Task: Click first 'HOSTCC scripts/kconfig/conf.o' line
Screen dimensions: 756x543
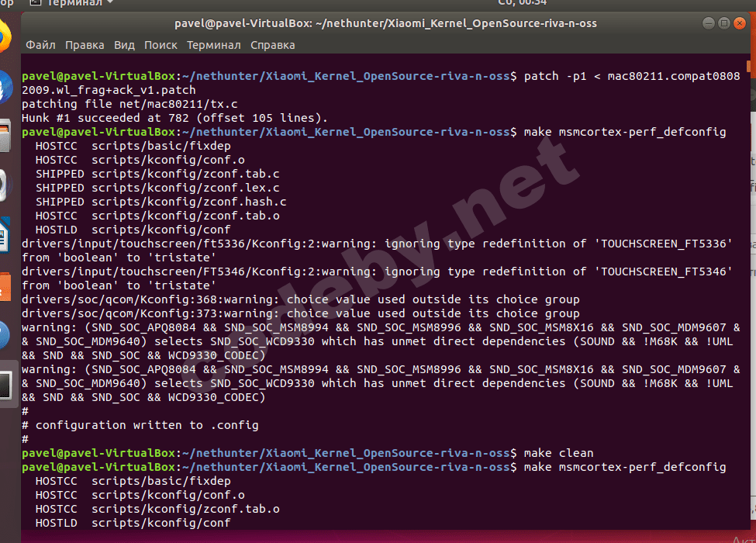Action: point(140,160)
